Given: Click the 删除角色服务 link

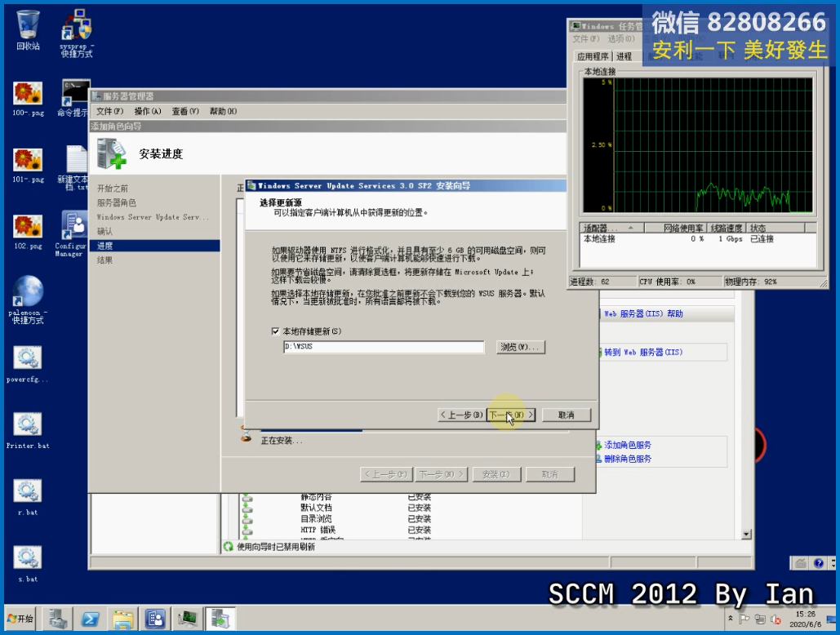Looking at the screenshot, I should (627, 459).
